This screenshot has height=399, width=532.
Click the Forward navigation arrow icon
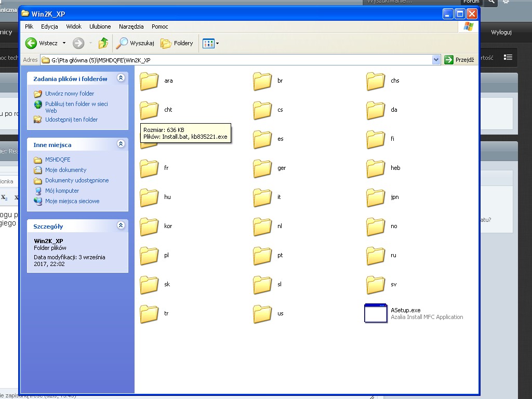[x=78, y=43]
